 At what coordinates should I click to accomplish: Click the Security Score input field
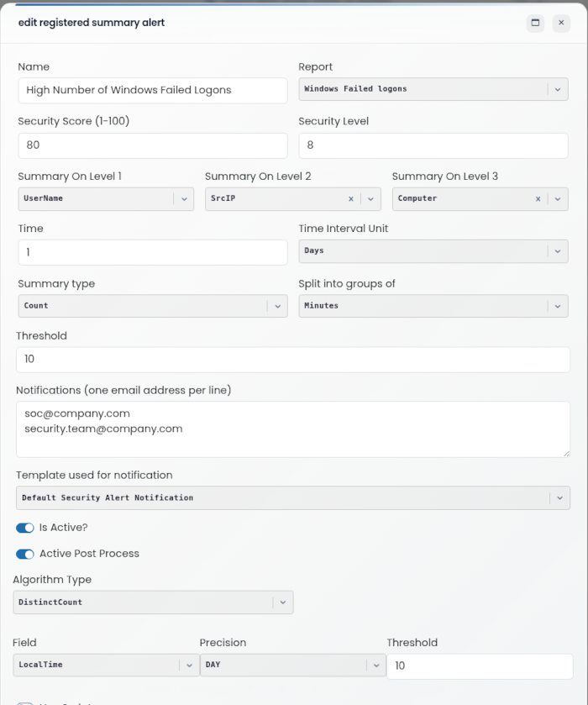point(153,145)
